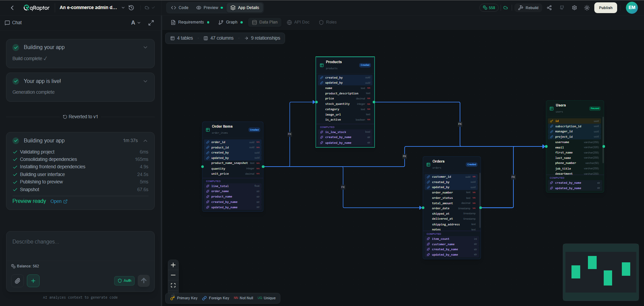This screenshot has width=644, height=306.
Task: Click the product_name_snapshot column in Order Items
Action: 233,163
